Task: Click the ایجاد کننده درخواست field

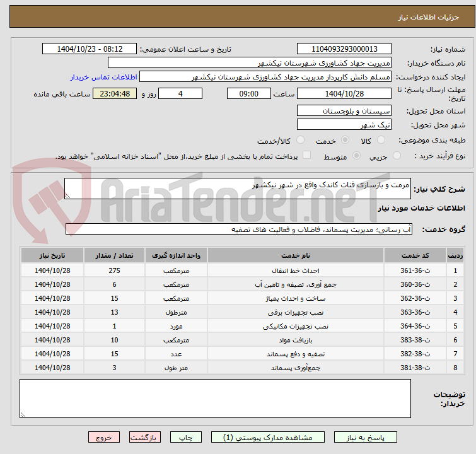Action: tap(265, 77)
